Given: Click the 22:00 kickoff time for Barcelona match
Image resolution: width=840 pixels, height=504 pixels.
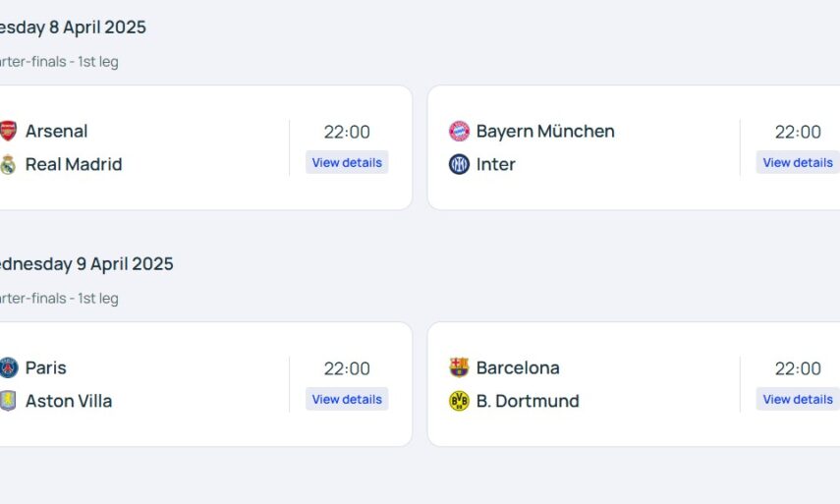Looking at the screenshot, I should pos(797,368).
